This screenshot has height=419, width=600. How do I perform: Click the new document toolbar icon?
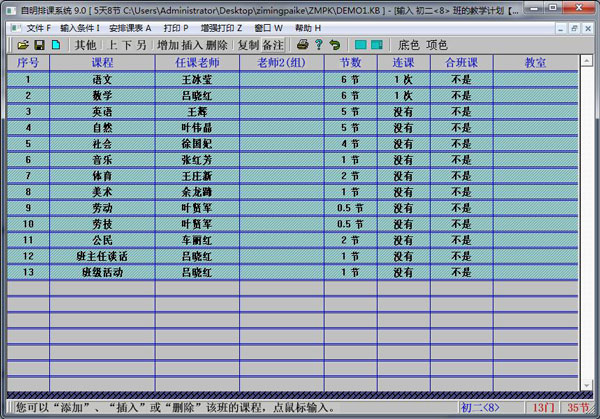[x=56, y=45]
